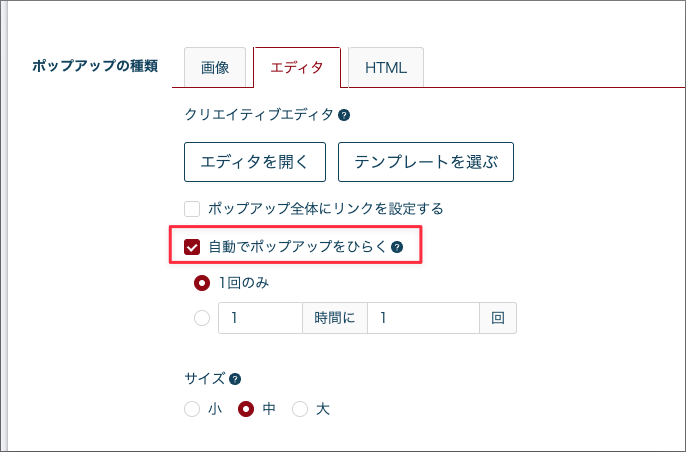Uncheck 自動でポップアップをひらく checkbox
The width and height of the screenshot is (686, 452).
[x=192, y=247]
